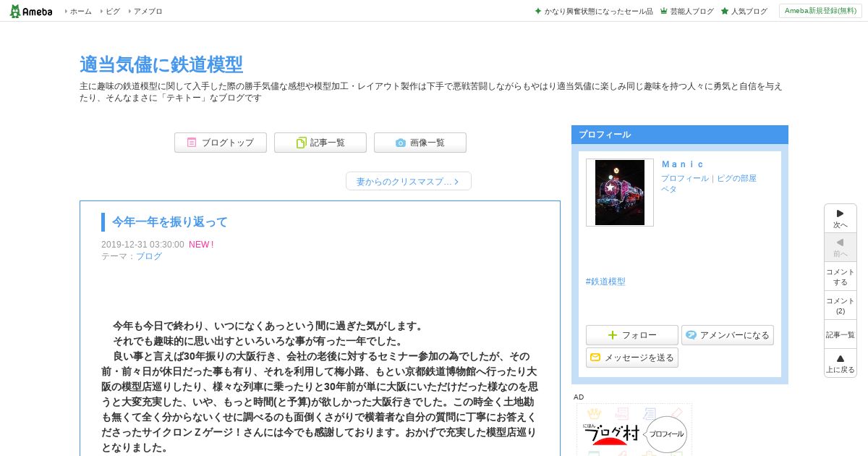Open Manic profile name link
This screenshot has height=456, width=868.
pos(683,164)
